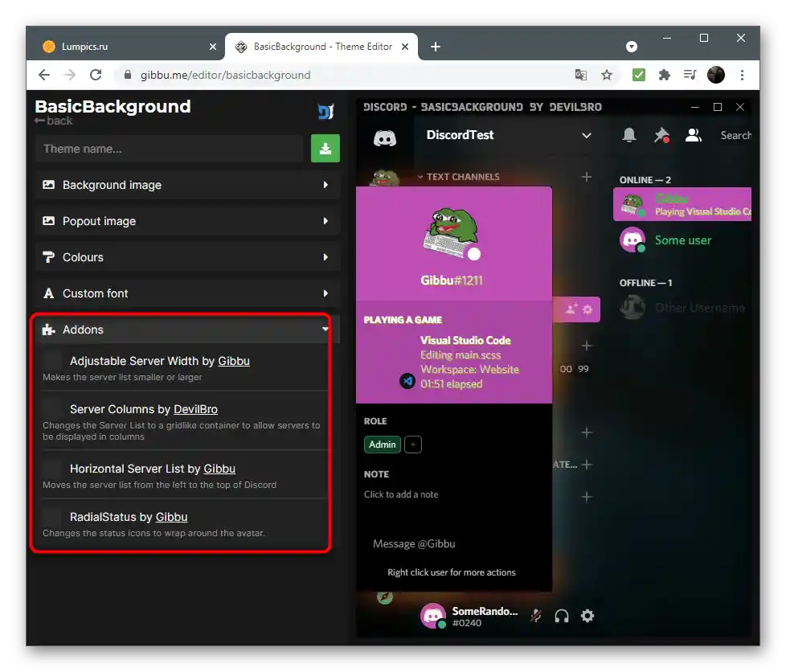786x672 pixels.
Task: Download the theme with the green button
Action: [x=325, y=149]
